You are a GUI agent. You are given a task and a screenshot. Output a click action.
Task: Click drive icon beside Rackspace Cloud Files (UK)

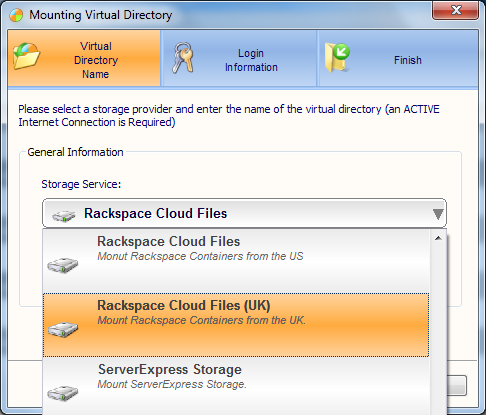(x=63, y=329)
